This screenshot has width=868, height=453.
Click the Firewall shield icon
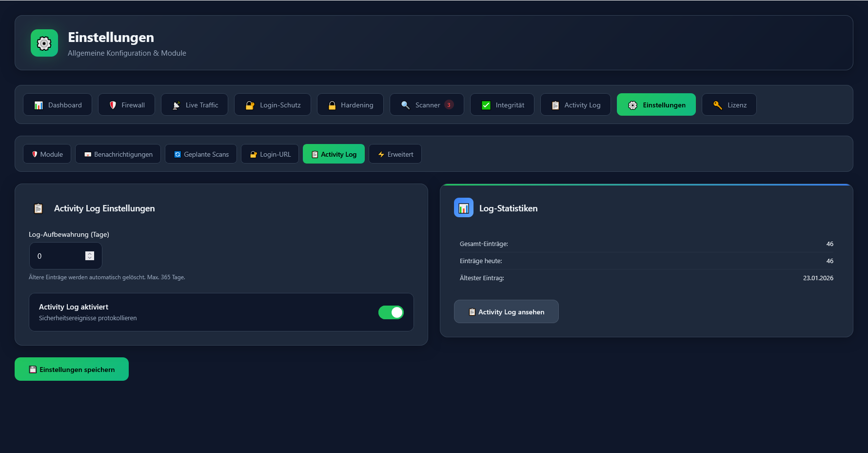tap(113, 105)
